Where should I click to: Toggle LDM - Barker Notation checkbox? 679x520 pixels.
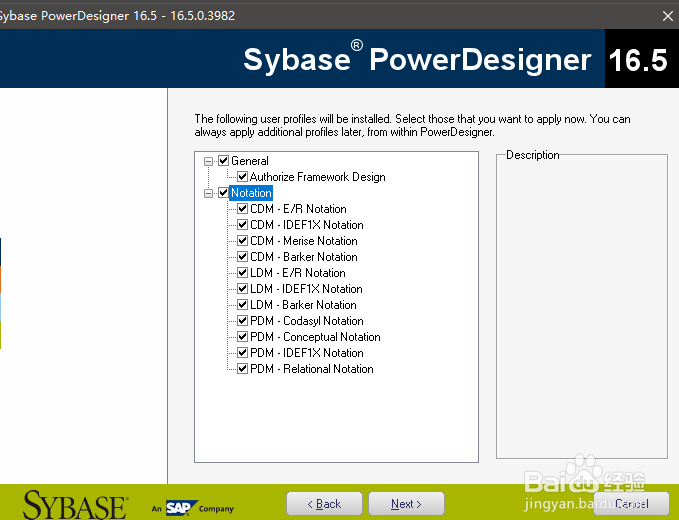(x=242, y=305)
